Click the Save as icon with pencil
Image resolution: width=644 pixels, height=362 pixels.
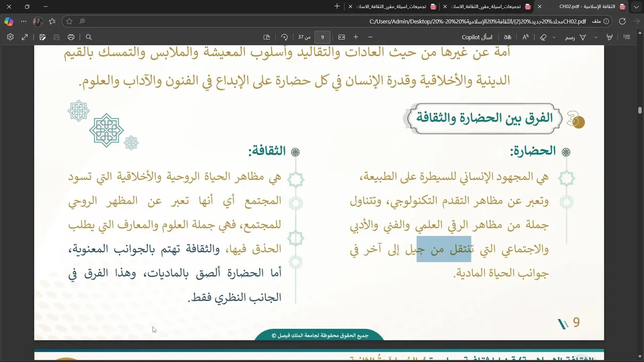click(x=42, y=37)
